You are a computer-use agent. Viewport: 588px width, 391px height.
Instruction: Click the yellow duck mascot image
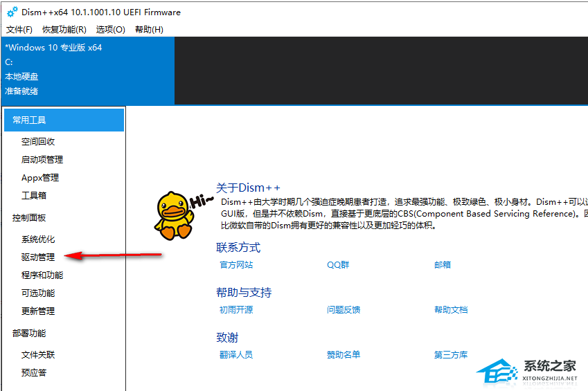tap(175, 216)
